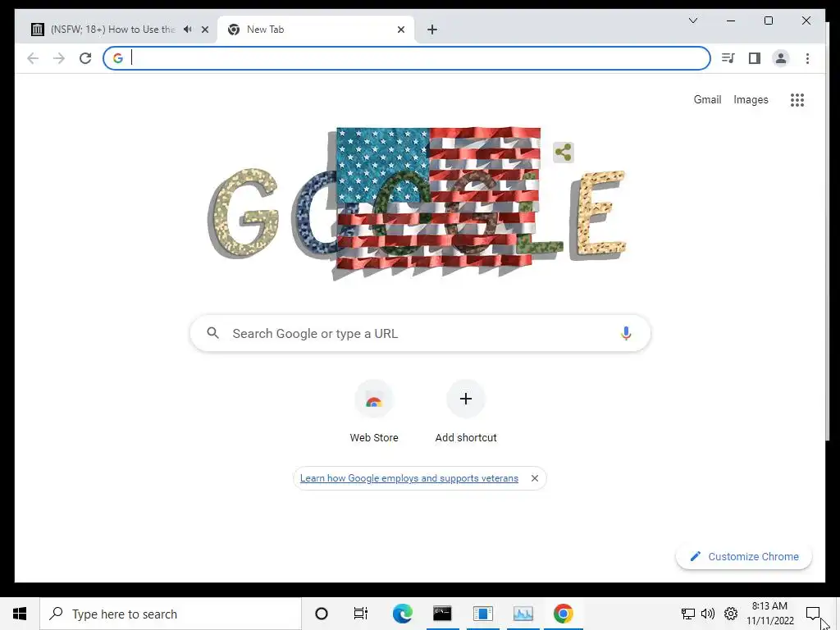Open the Images link
The height and width of the screenshot is (630, 840).
[751, 99]
